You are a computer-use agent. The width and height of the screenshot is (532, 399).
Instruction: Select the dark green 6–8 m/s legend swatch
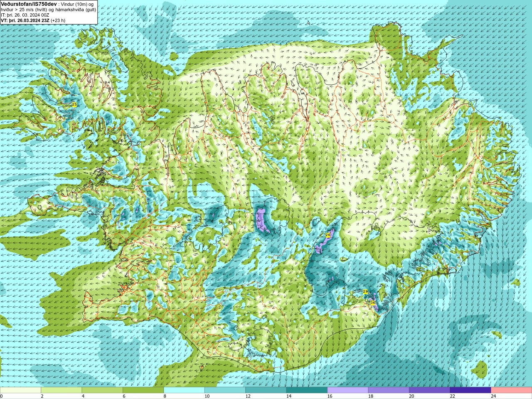pyautogui.click(x=143, y=390)
